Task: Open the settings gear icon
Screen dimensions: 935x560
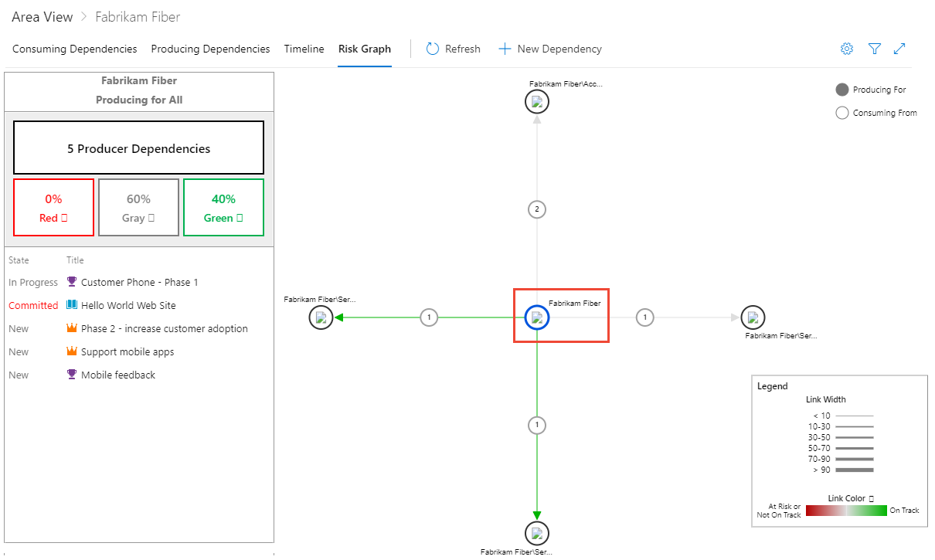Action: click(846, 48)
